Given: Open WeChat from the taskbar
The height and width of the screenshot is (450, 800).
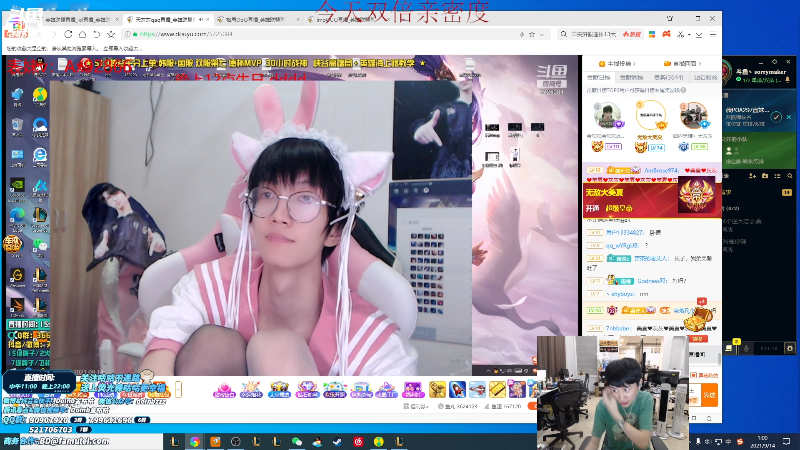Looking at the screenshot, I should pyautogui.click(x=297, y=441).
